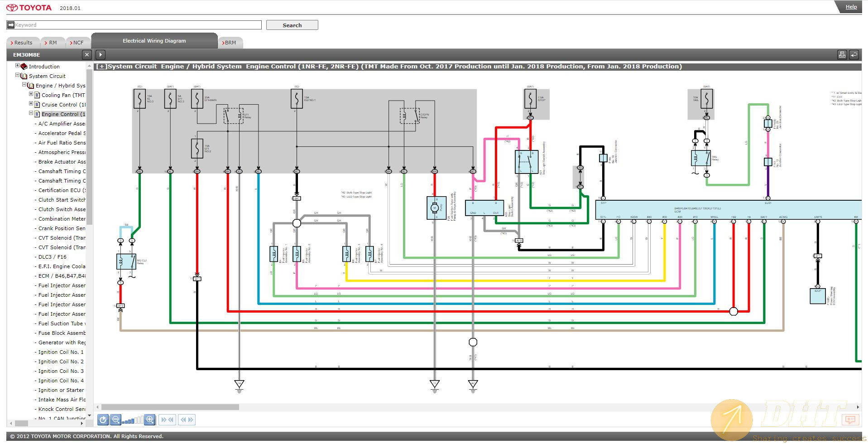Viewport: 868px width, 444px height.
Task: Select ECM / B46,B47,B48 tree item
Action: (62, 276)
